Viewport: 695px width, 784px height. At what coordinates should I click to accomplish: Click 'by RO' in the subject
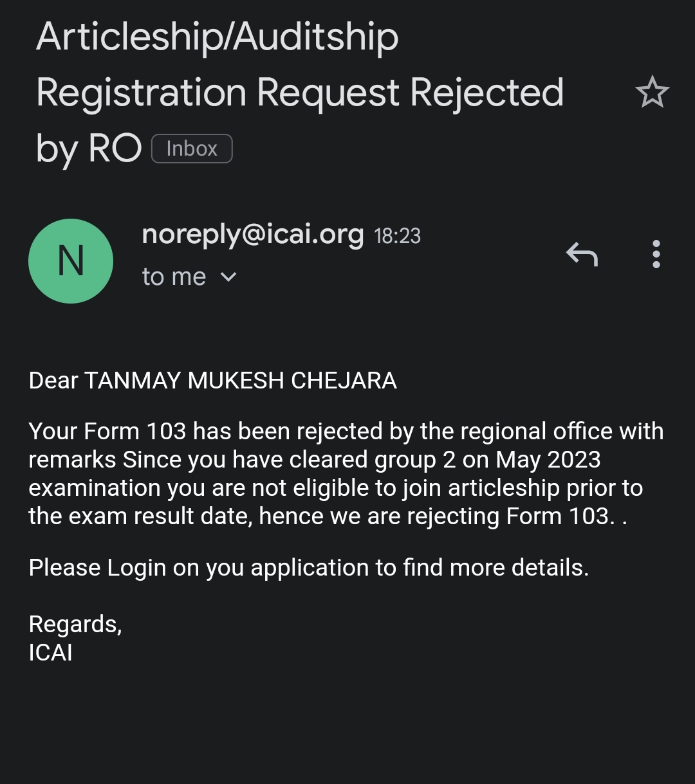(88, 149)
